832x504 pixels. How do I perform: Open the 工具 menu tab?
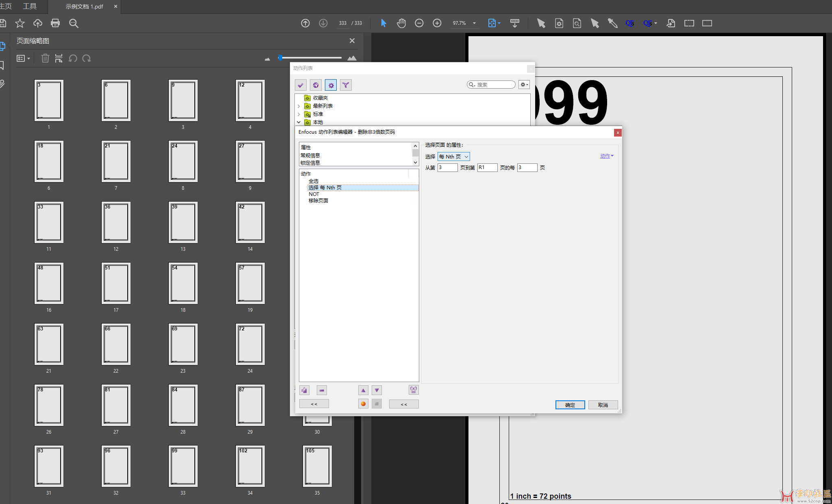pyautogui.click(x=30, y=7)
